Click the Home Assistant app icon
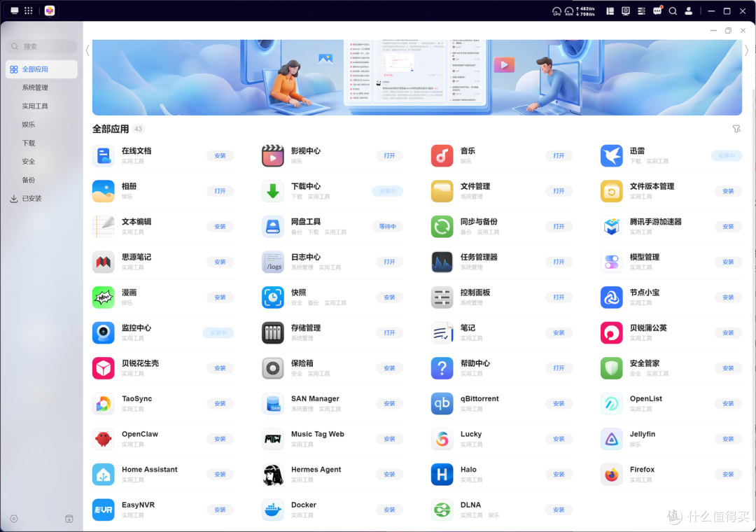Viewport: 756px width, 532px height. pos(103,474)
